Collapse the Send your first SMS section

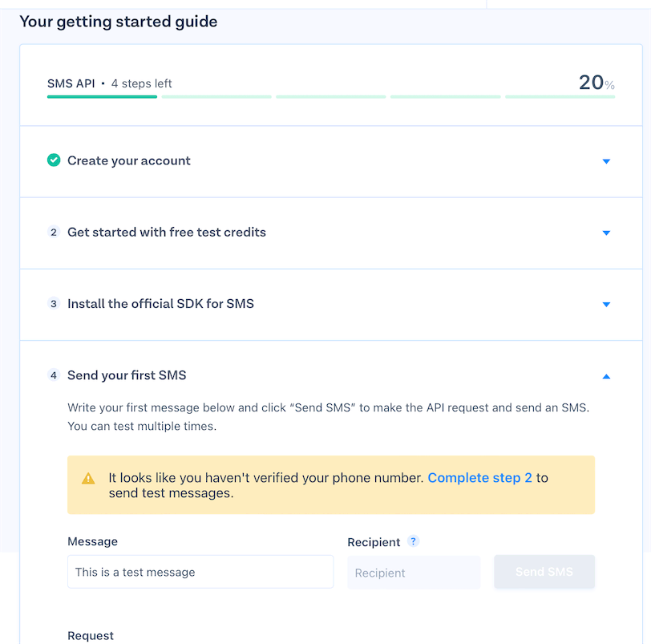tap(607, 375)
